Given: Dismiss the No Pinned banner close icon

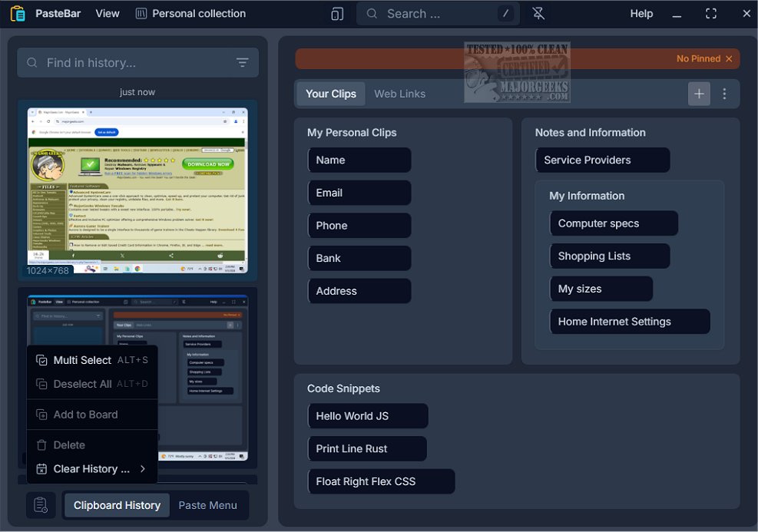Looking at the screenshot, I should [x=729, y=58].
